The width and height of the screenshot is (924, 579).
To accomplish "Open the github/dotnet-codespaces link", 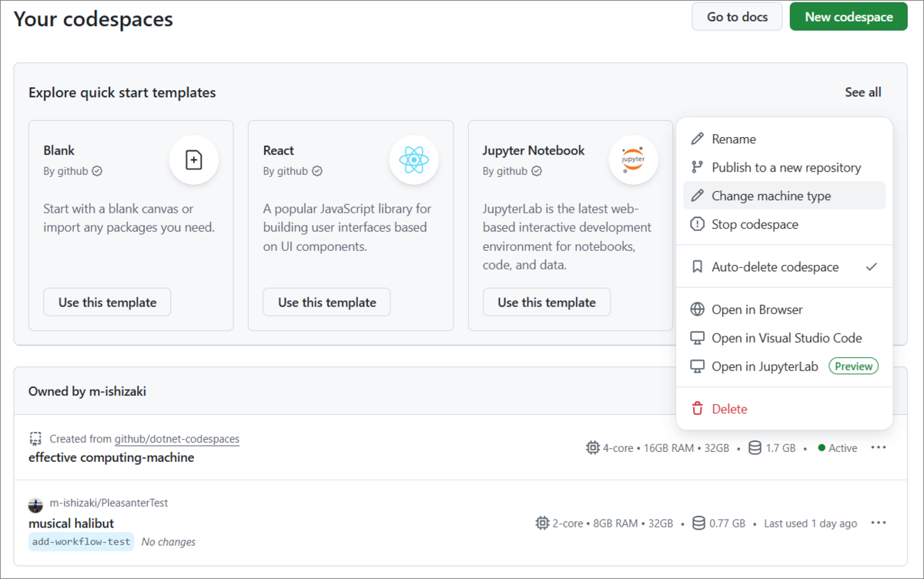I will (x=177, y=439).
